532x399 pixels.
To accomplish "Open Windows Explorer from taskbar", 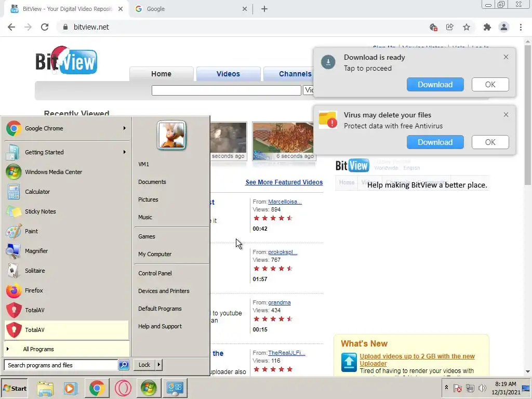I will 45,388.
